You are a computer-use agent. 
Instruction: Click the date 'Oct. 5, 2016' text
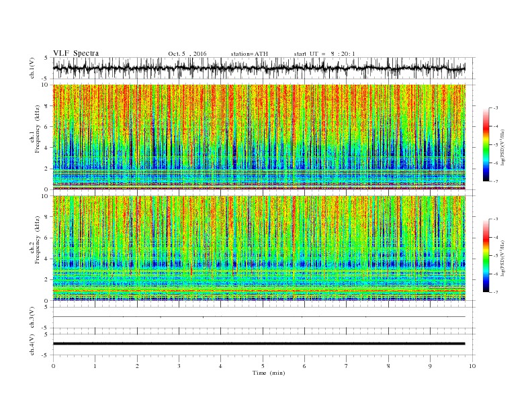pos(187,54)
